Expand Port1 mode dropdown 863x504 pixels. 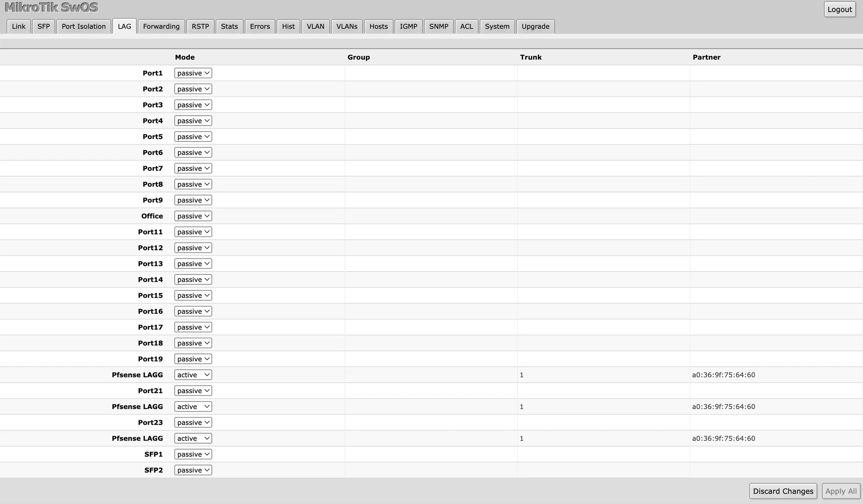click(192, 72)
